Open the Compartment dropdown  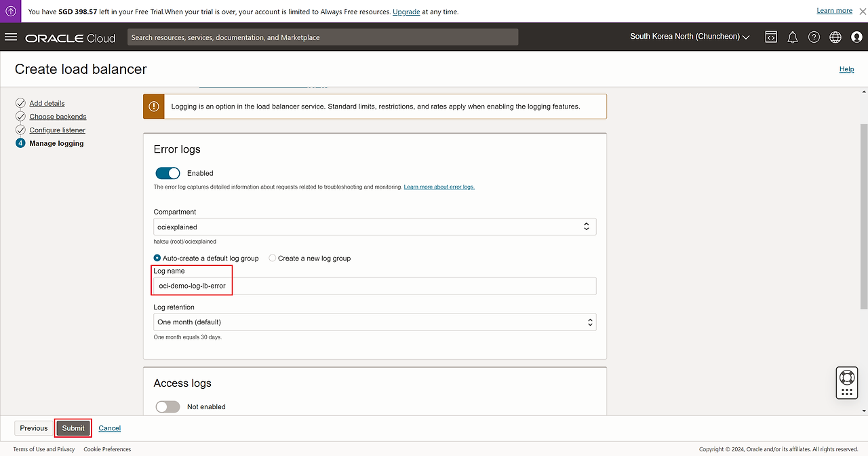374,227
